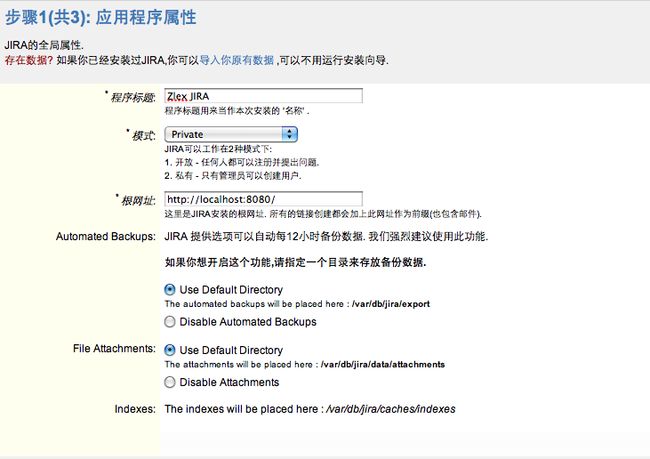Click the help line 1. 开放
The height and width of the screenshot is (459, 650).
pos(242,163)
